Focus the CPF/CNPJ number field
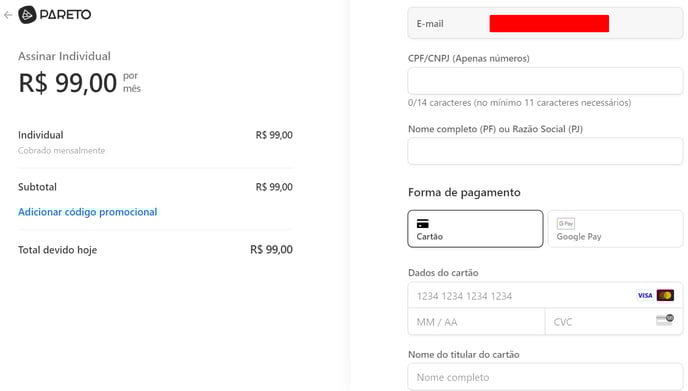 (x=545, y=81)
